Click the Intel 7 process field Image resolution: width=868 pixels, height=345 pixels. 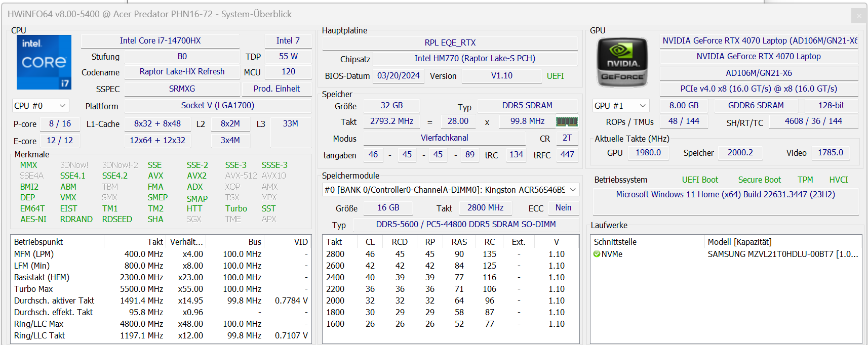[x=288, y=40]
